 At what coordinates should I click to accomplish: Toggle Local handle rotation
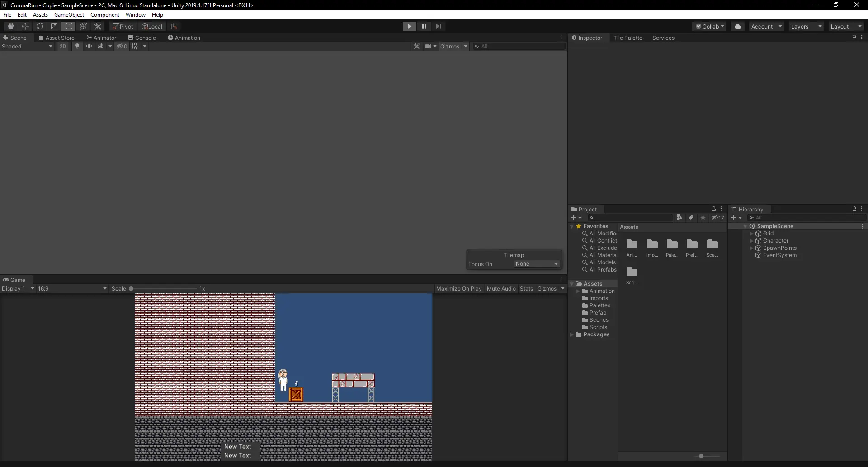tap(152, 26)
